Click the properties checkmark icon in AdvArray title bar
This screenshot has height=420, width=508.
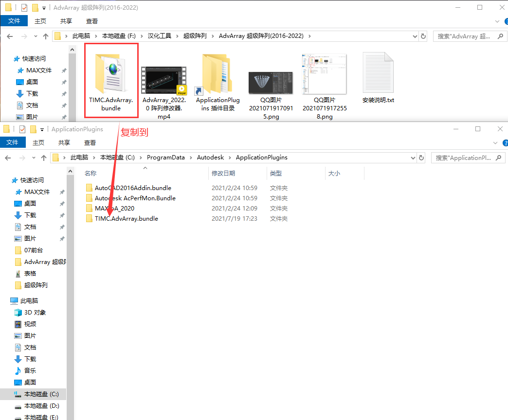(x=24, y=7)
